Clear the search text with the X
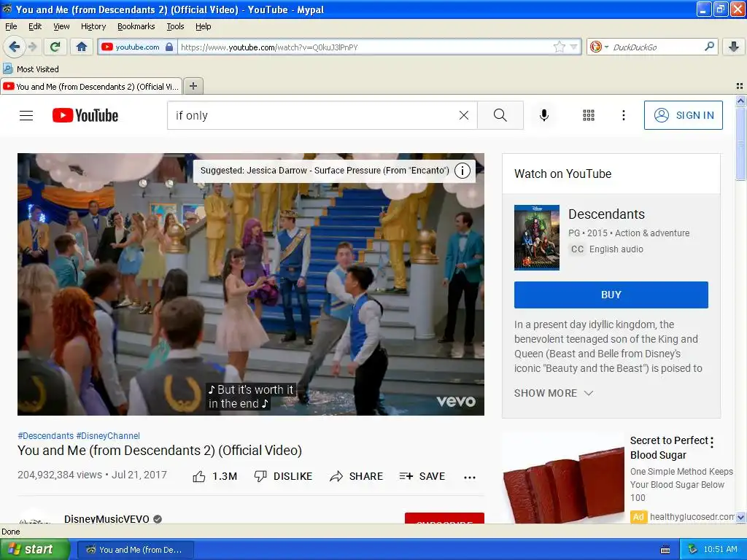747x560 pixels. pyautogui.click(x=463, y=115)
